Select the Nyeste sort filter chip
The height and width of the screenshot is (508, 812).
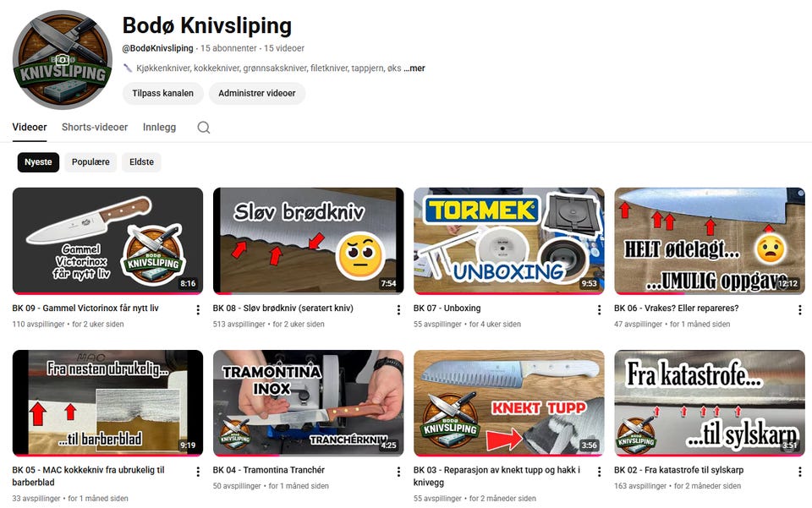[x=38, y=162]
